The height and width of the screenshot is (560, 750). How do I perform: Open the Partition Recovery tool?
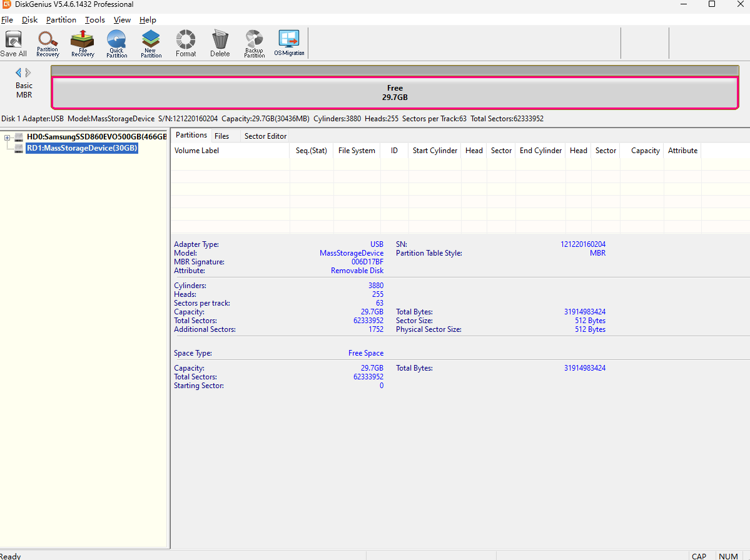[x=48, y=44]
